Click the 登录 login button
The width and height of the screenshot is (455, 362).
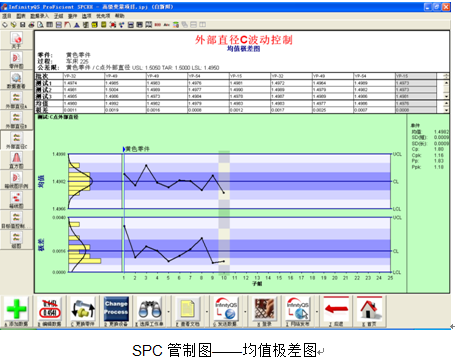264,312
